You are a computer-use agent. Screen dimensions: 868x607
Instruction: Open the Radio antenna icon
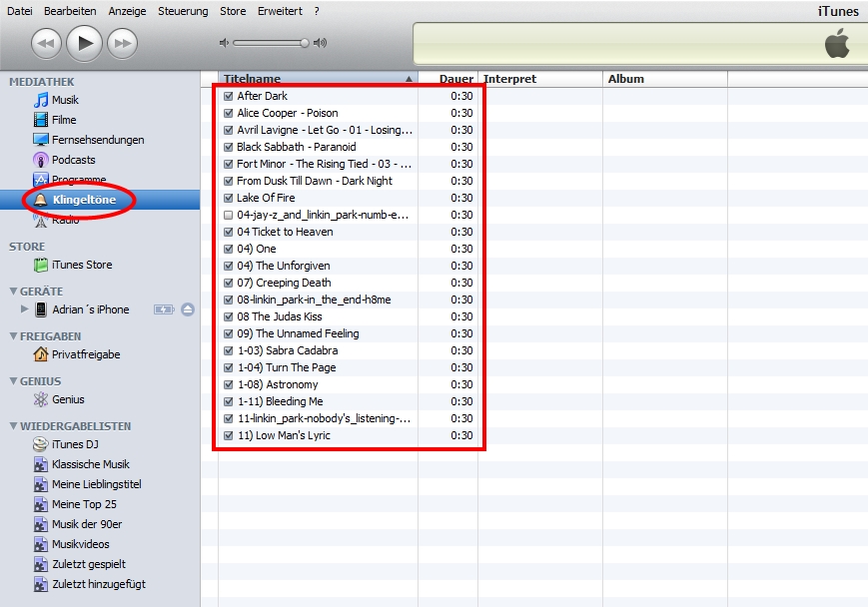point(40,220)
